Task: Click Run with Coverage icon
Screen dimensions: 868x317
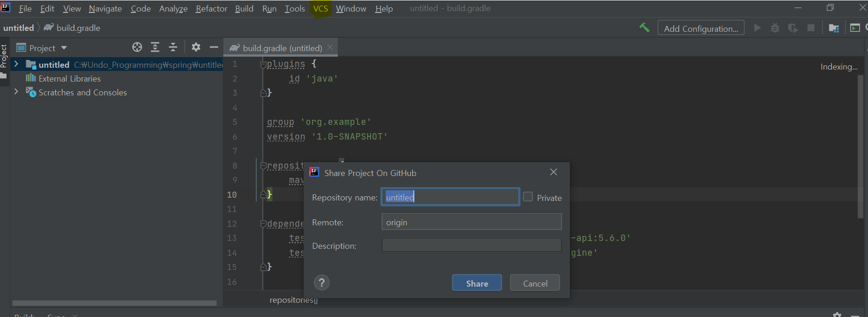Action: [793, 28]
